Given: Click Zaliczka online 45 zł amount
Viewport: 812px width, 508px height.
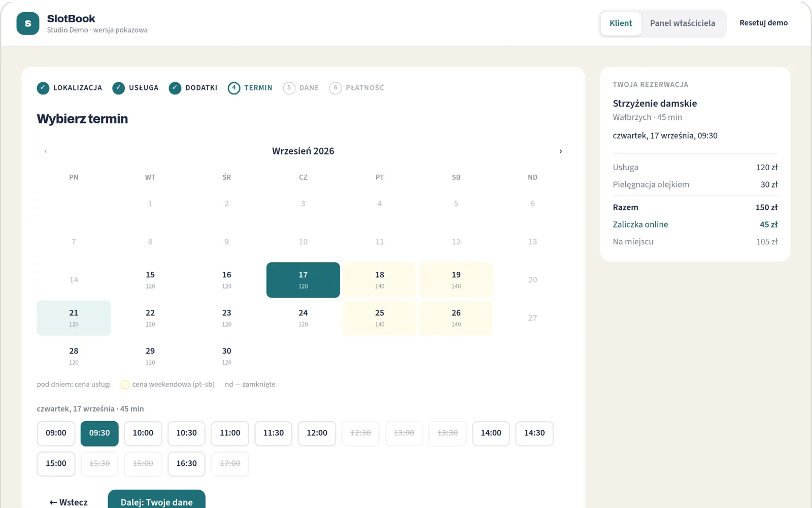Looking at the screenshot, I should pyautogui.click(x=768, y=225).
